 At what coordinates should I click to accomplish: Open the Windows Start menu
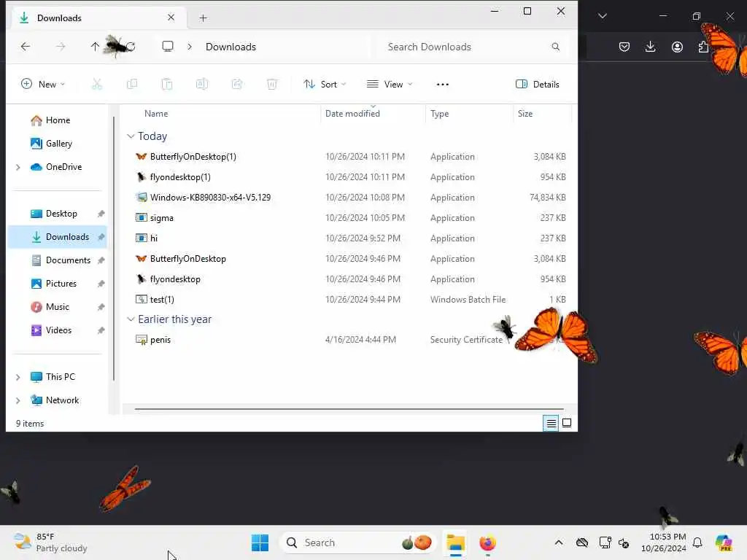pos(260,542)
